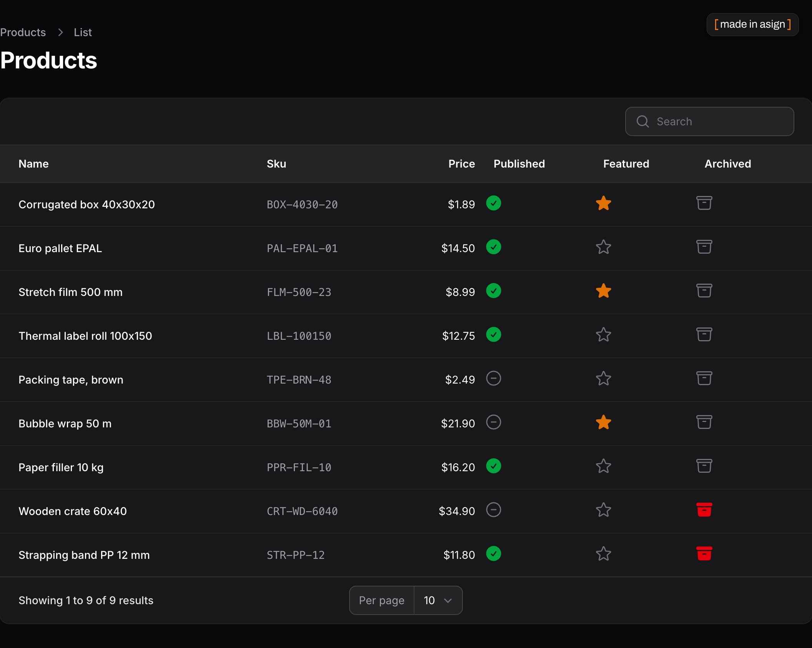Click the List breadcrumb item
This screenshot has width=812, height=648.
click(83, 32)
